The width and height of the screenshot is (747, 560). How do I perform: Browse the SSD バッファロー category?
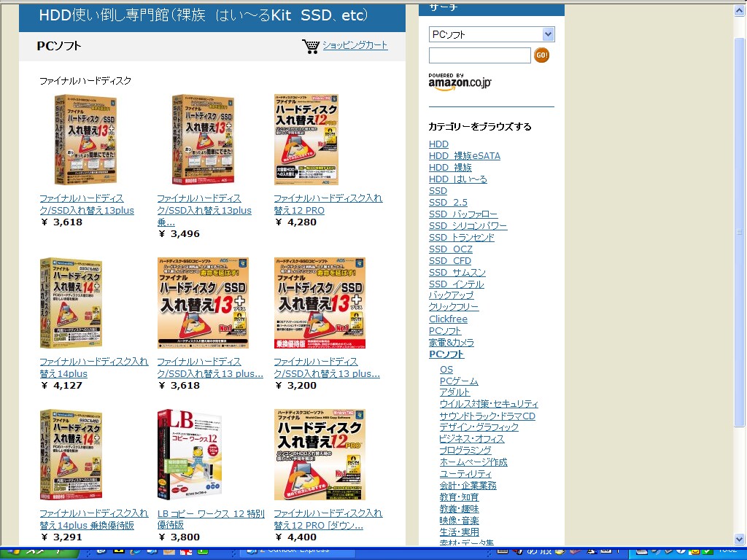(463, 214)
